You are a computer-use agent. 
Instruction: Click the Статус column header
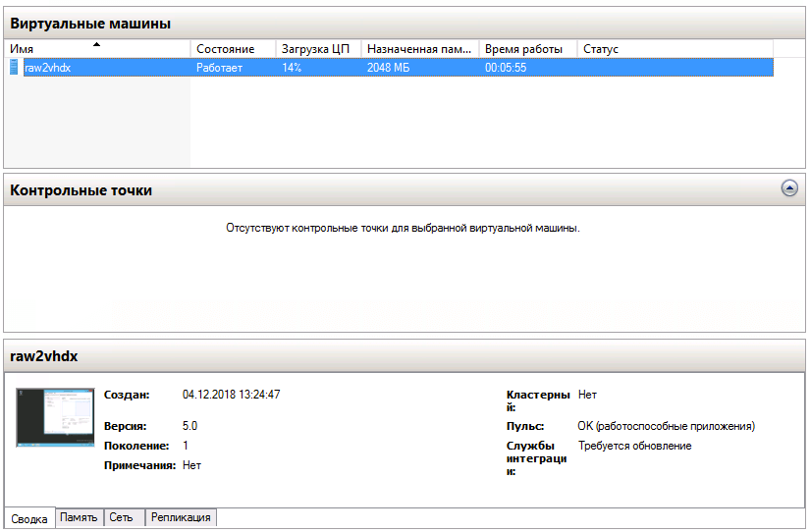coord(601,49)
